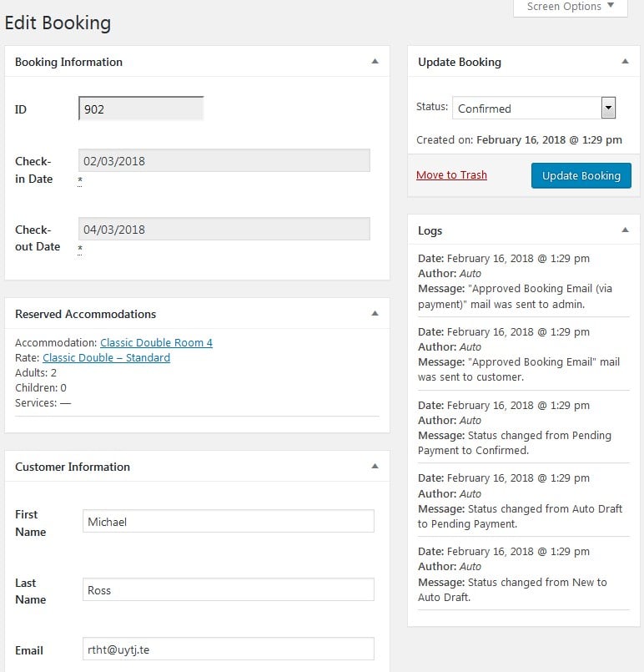Open the Status dropdown set to Confirmed
This screenshot has height=672, width=644.
tap(534, 109)
